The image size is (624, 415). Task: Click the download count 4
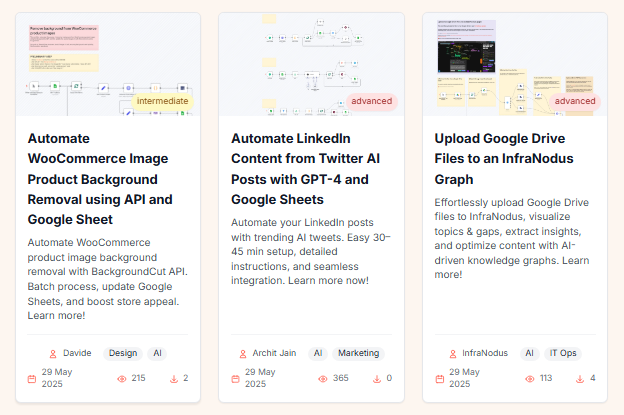click(593, 378)
